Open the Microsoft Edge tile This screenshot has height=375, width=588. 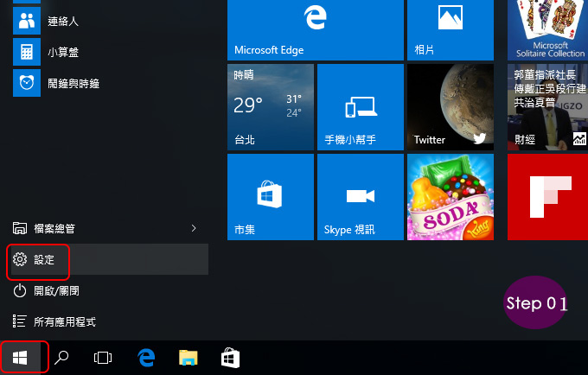pos(316,30)
